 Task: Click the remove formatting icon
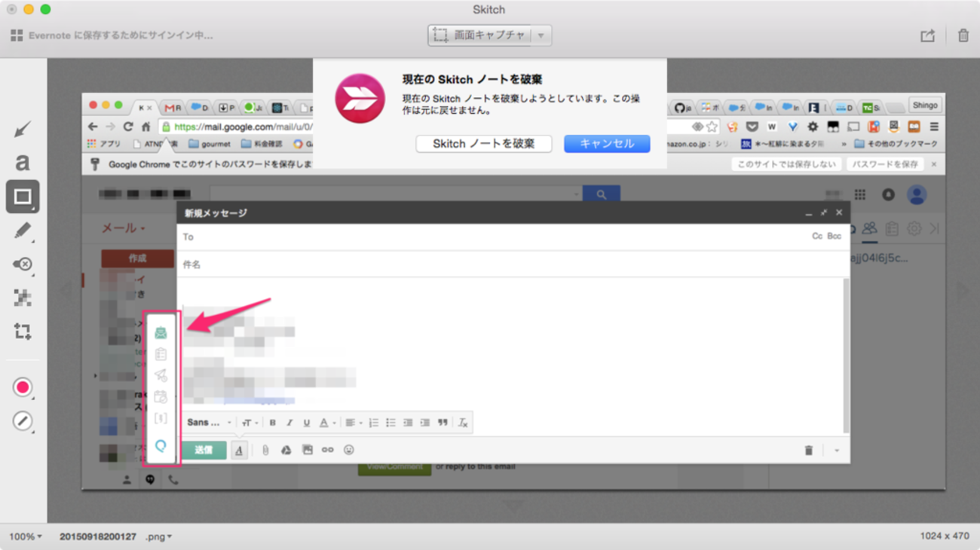pos(463,423)
